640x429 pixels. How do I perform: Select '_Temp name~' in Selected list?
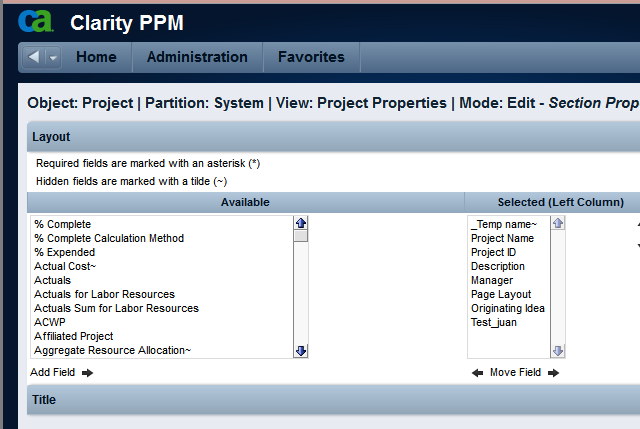504,224
